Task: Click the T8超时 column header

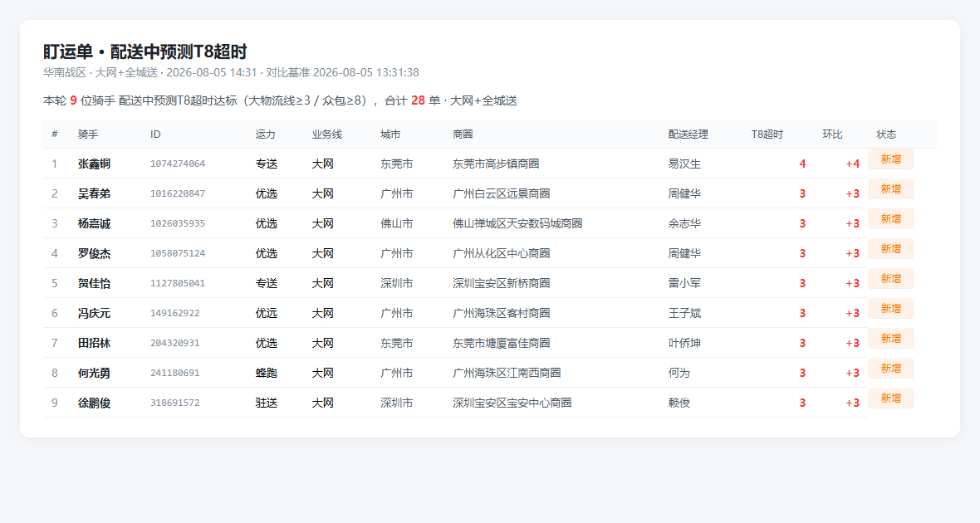Action: point(767,134)
